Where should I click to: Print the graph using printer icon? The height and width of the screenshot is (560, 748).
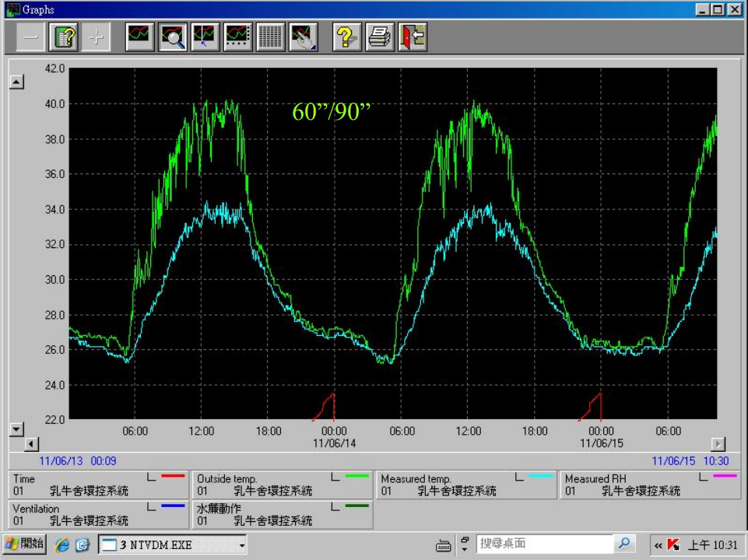pos(380,37)
